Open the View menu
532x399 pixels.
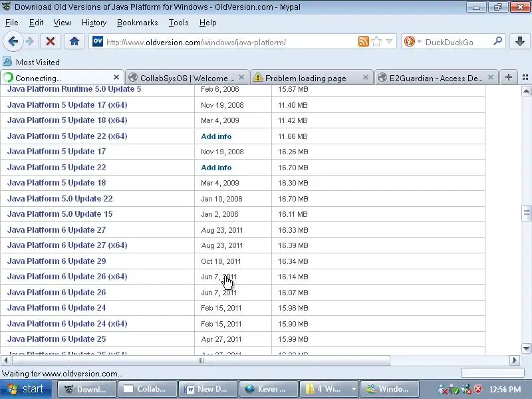(x=63, y=23)
